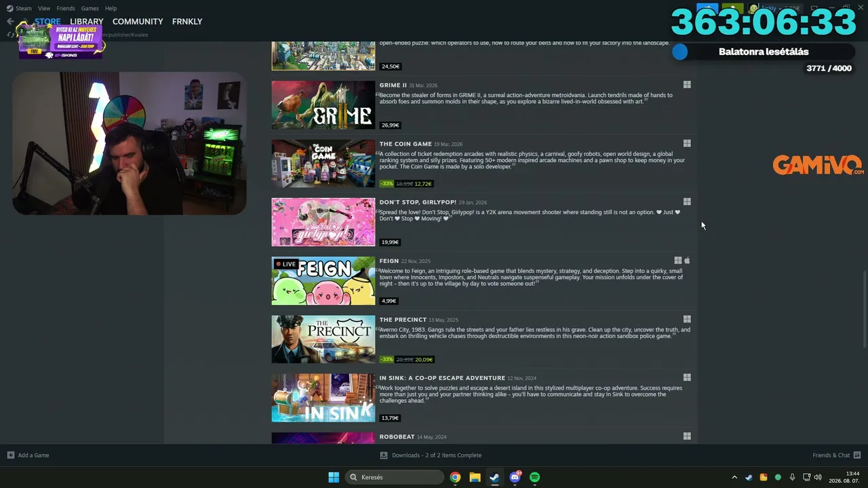Screen dimensions: 868x488
Task: Open the Friends menu
Action: coord(66,8)
